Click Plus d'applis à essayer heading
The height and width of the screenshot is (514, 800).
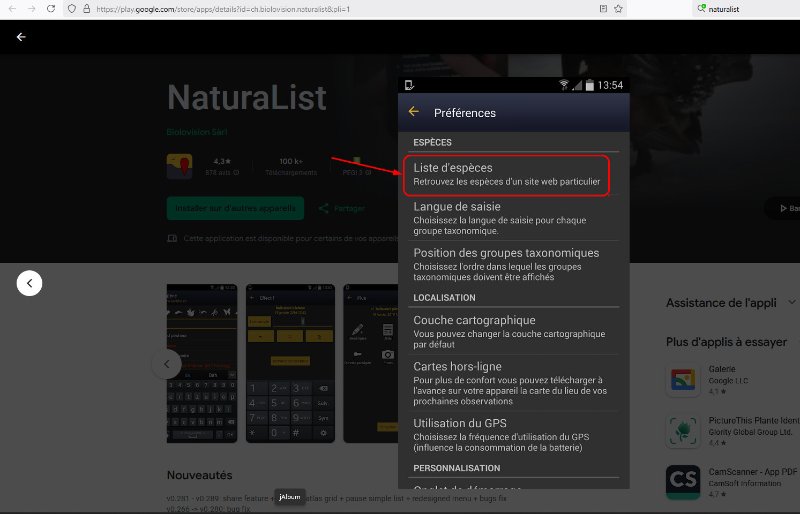pos(726,342)
